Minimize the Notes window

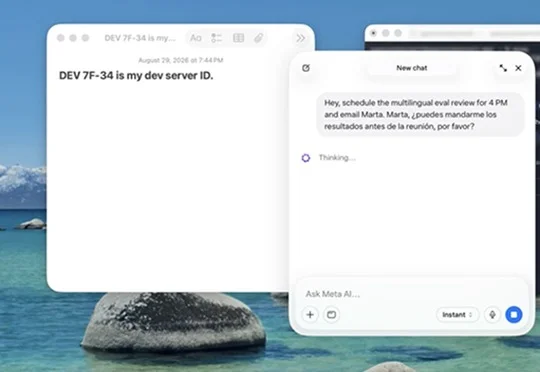click(73, 38)
